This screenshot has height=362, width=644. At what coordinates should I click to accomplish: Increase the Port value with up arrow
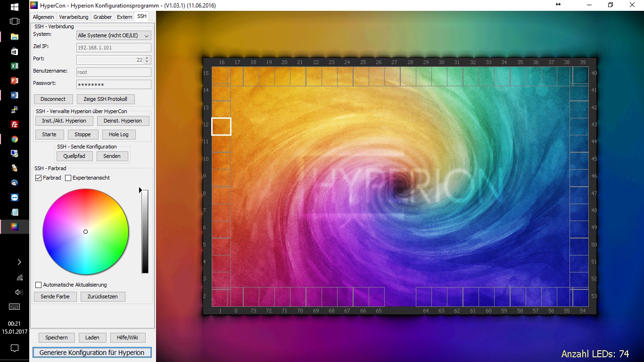click(x=147, y=58)
